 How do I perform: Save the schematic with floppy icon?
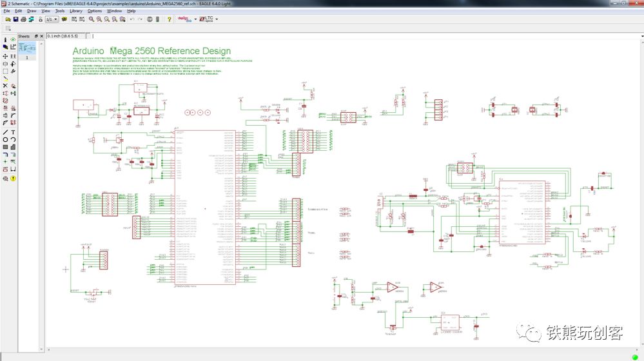click(15, 19)
